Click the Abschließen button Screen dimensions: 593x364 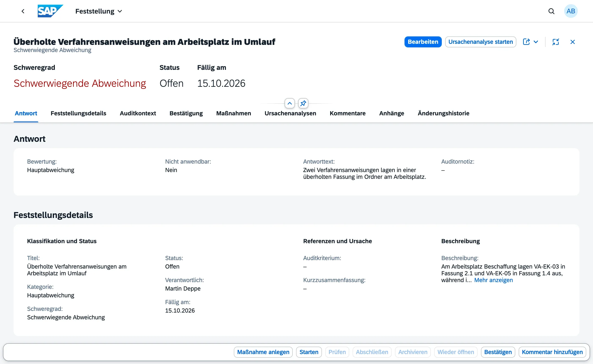(372, 352)
